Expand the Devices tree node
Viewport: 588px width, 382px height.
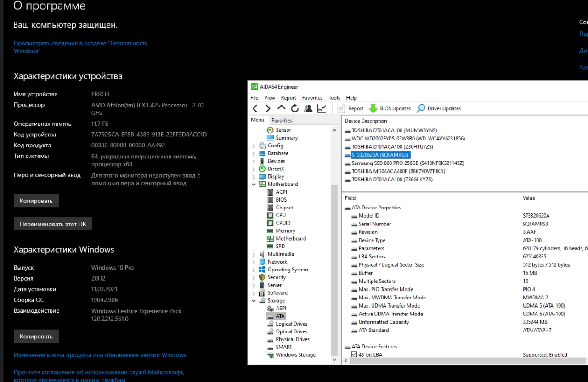pyautogui.click(x=254, y=161)
